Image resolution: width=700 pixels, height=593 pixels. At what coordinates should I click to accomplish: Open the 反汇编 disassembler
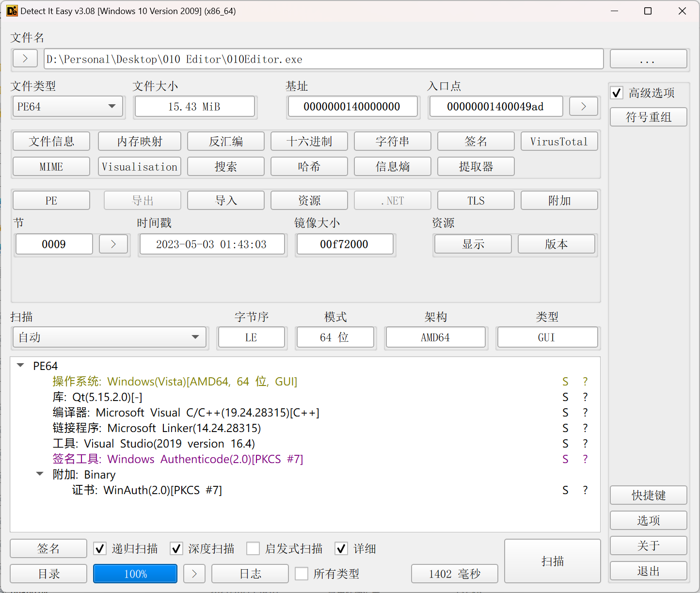click(226, 141)
